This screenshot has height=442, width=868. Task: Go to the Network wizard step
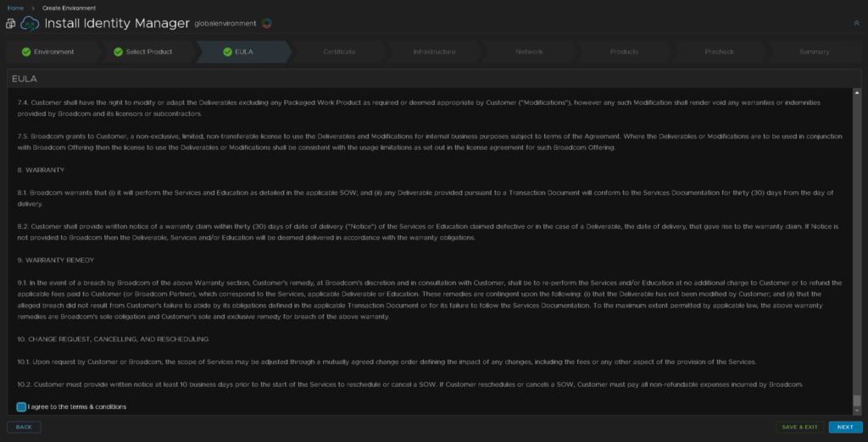pyautogui.click(x=529, y=52)
